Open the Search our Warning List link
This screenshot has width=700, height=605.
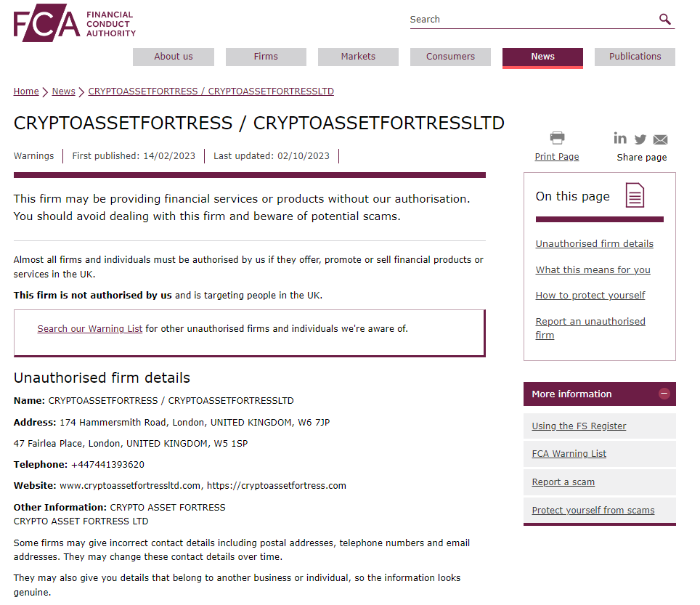coord(90,329)
